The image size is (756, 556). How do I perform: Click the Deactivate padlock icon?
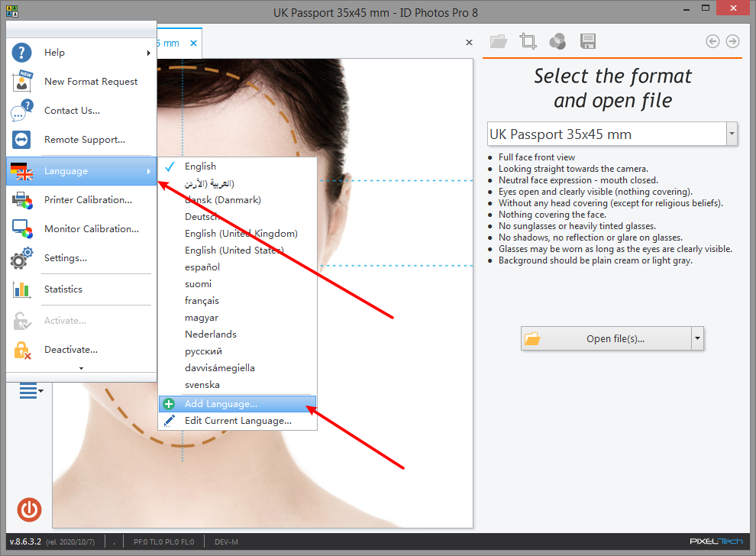tap(22, 350)
